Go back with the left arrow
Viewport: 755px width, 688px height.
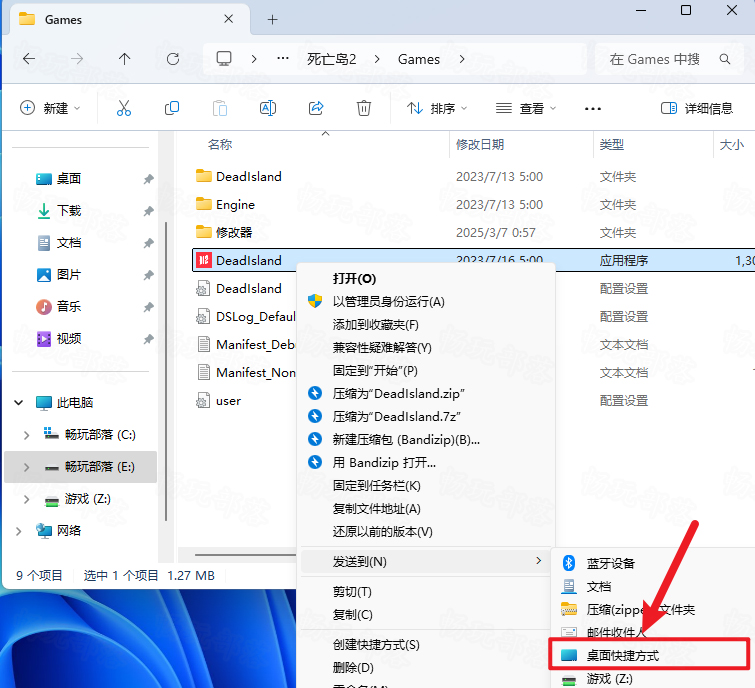(29, 59)
